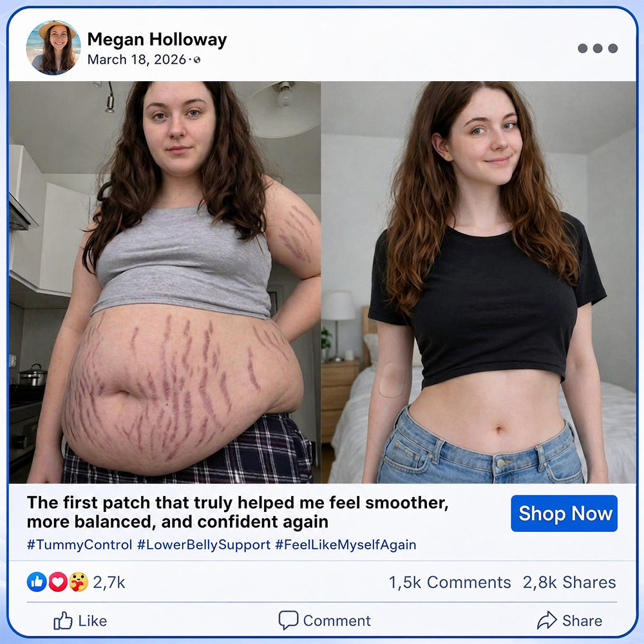Open the March 18, 2026 timestamp
This screenshot has height=644, width=644.
[x=137, y=59]
